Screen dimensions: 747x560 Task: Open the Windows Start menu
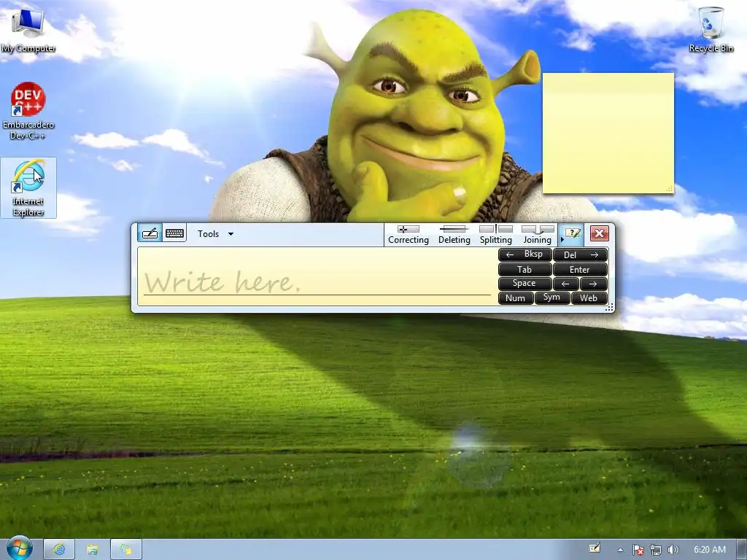pyautogui.click(x=19, y=548)
